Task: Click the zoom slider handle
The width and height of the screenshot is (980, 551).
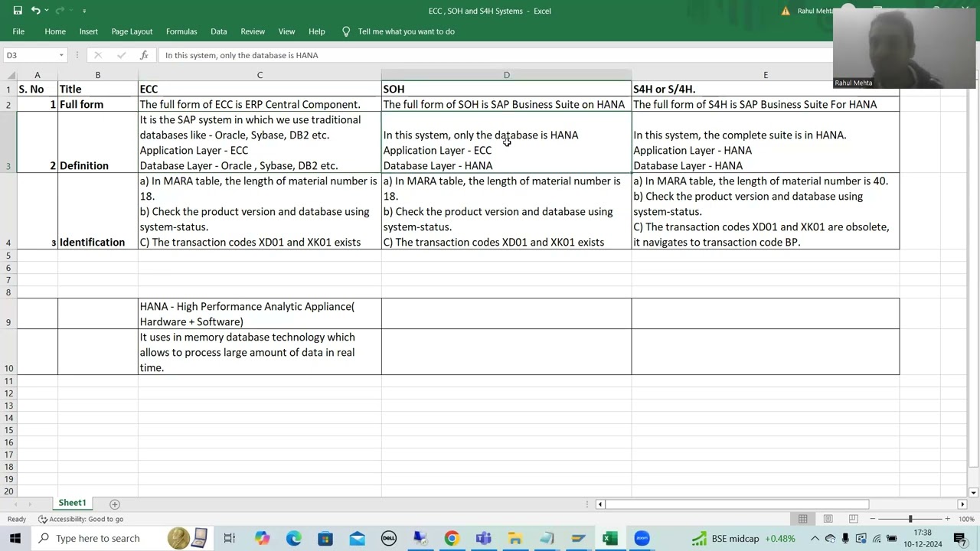Action: click(910, 519)
